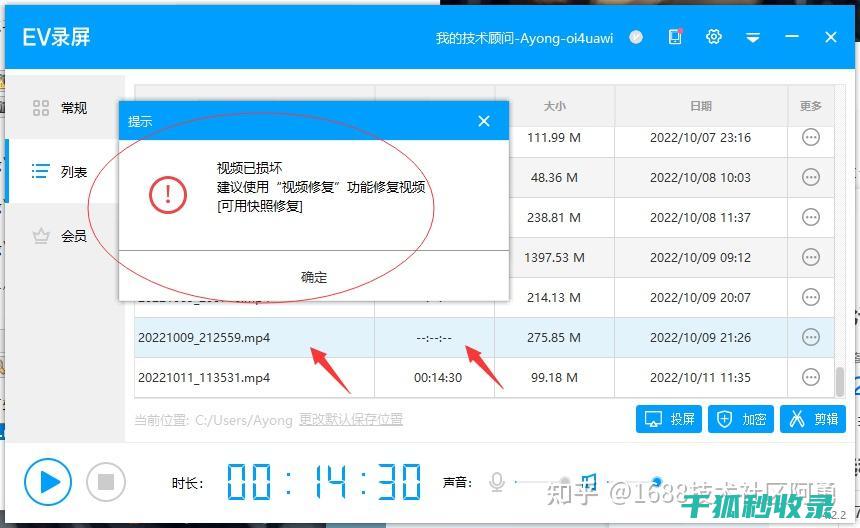Click the clock icon beside the username
This screenshot has height=528, width=860.
(636, 37)
